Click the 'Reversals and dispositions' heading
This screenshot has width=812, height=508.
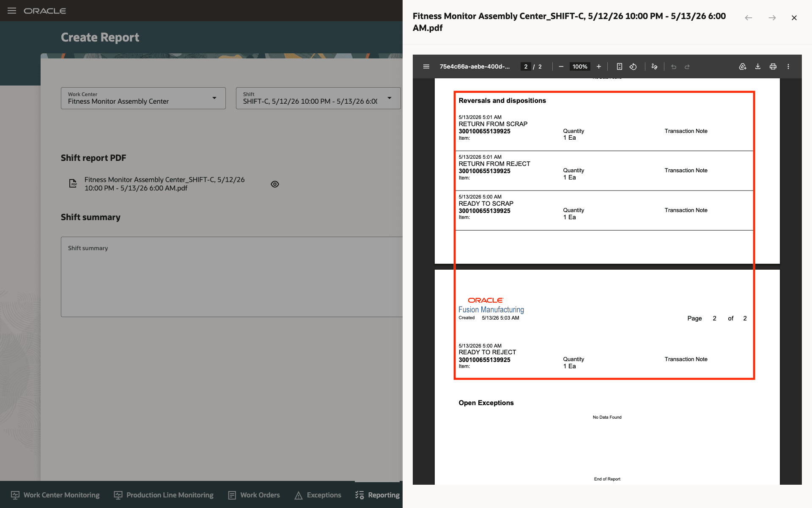pos(502,101)
